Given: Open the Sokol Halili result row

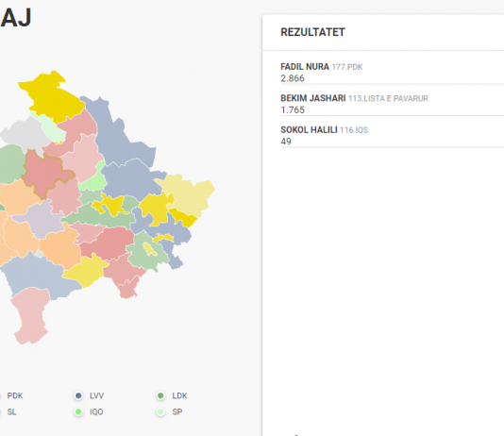Looking at the screenshot, I should (392, 135).
